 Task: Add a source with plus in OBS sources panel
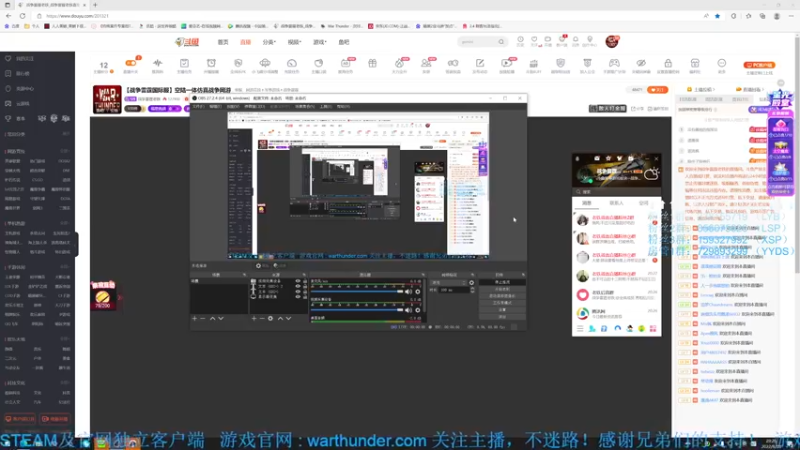tap(254, 318)
